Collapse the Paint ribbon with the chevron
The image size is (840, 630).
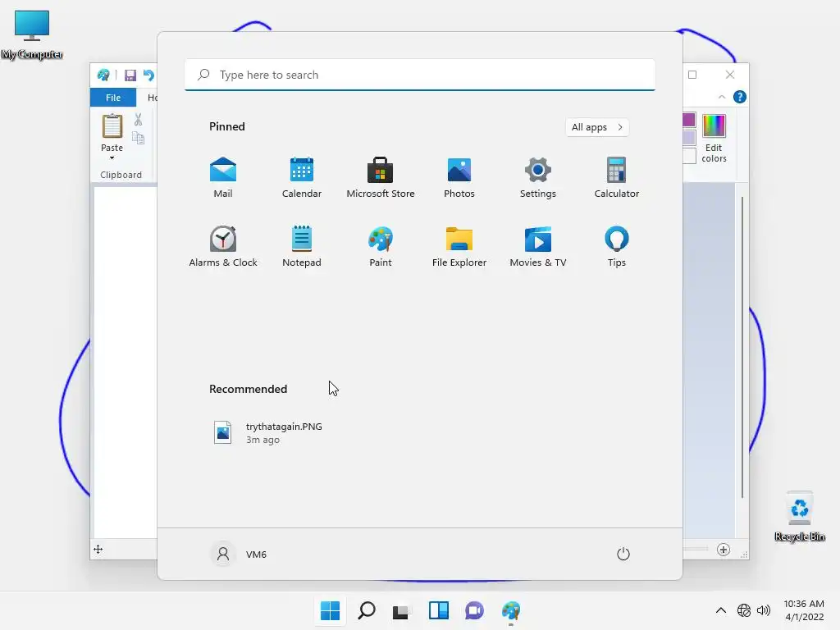pyautogui.click(x=722, y=97)
